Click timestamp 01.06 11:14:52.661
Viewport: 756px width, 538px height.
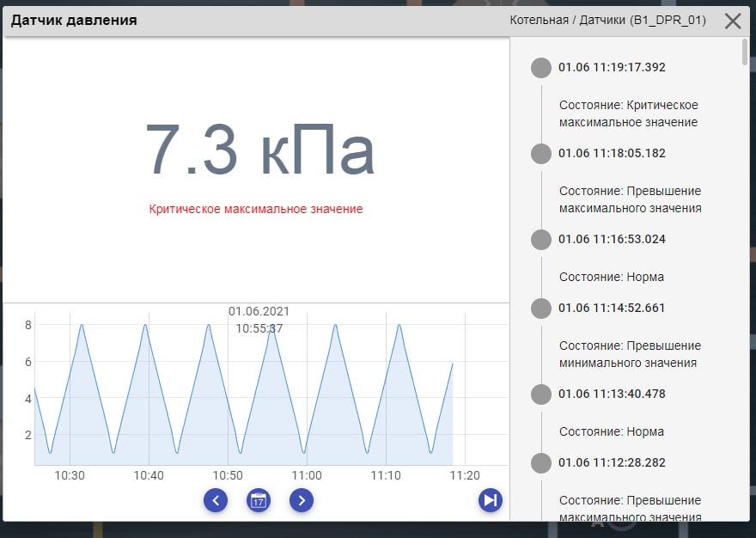(612, 308)
